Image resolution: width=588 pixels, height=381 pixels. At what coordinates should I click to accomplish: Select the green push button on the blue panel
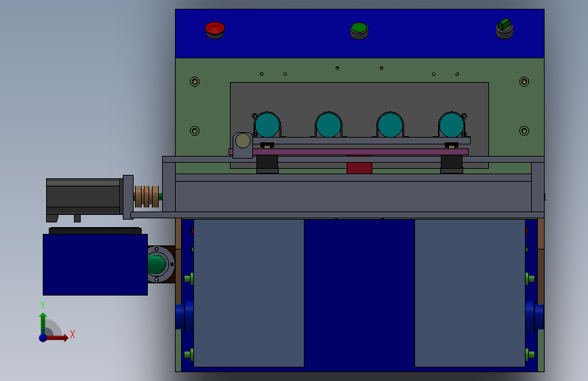359,30
